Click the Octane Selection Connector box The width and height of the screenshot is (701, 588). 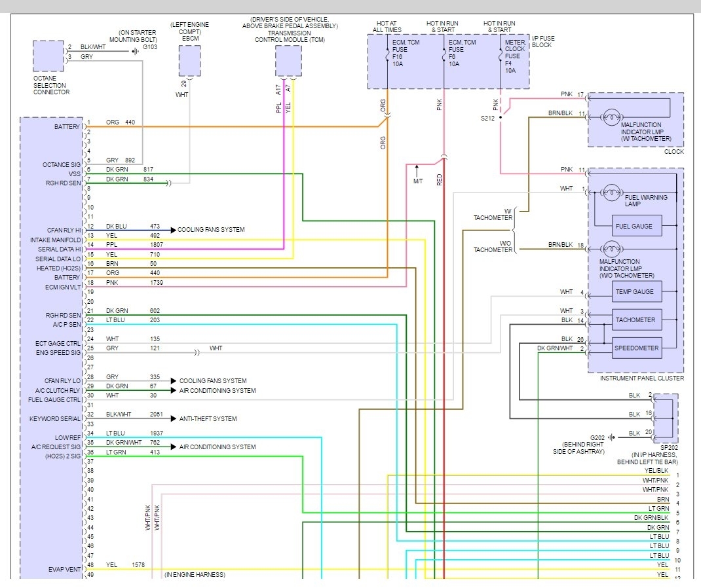pyautogui.click(x=48, y=56)
